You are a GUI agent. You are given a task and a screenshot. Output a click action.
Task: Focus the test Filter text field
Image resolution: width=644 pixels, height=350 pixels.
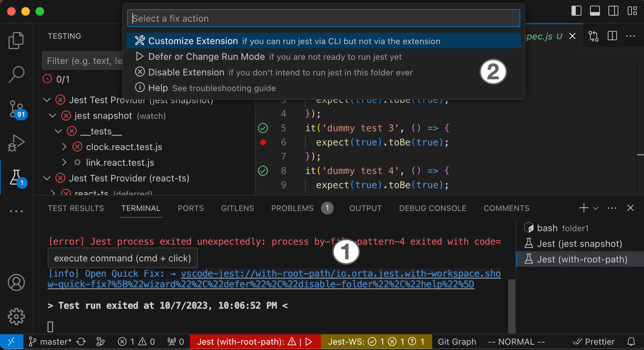click(x=82, y=61)
